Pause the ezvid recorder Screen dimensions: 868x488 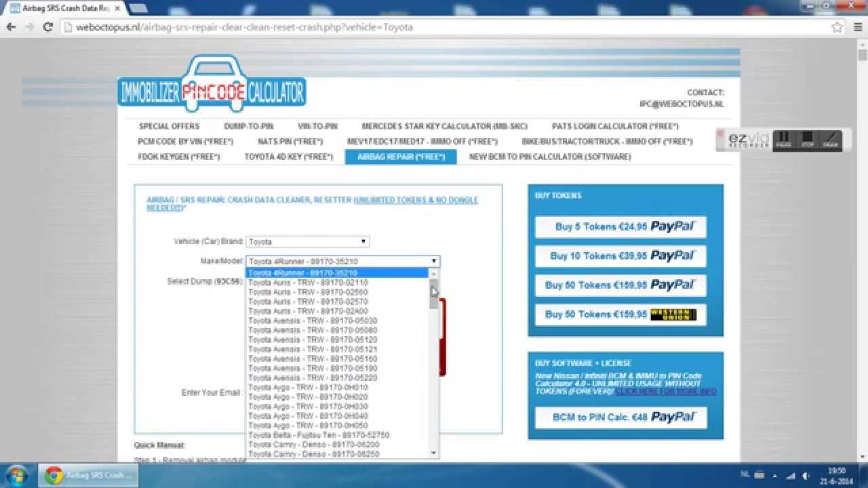point(783,140)
